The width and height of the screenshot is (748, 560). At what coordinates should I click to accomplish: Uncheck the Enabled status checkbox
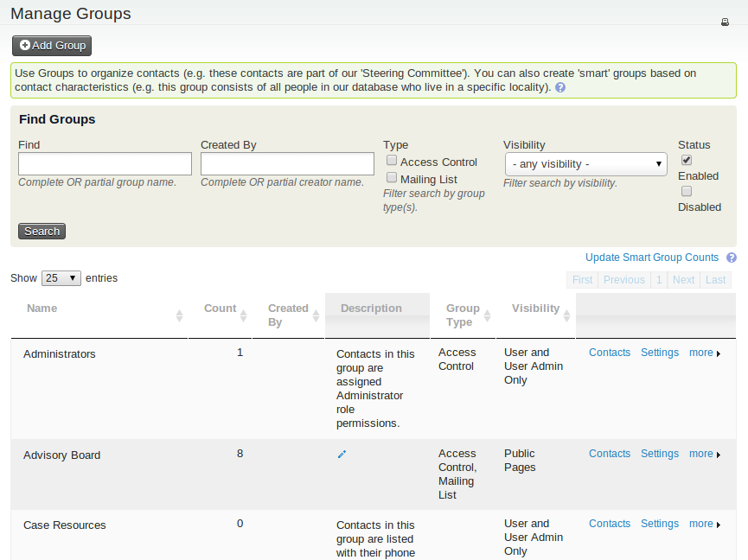687,160
